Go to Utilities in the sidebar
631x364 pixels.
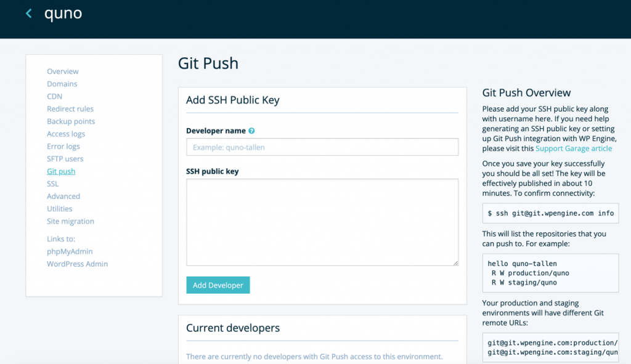(x=60, y=209)
